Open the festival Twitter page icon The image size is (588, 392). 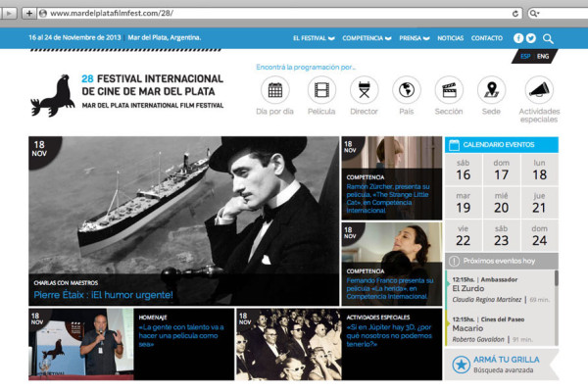tap(530, 38)
